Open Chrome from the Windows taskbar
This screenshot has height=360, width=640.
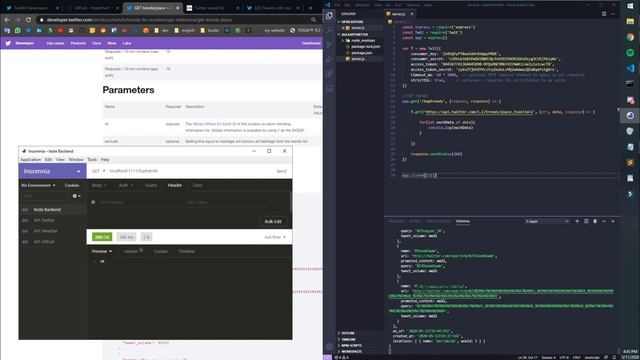click(x=630, y=37)
